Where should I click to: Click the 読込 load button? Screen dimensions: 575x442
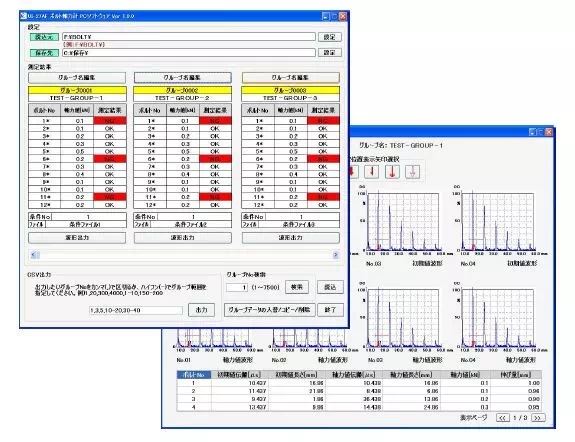click(x=330, y=287)
